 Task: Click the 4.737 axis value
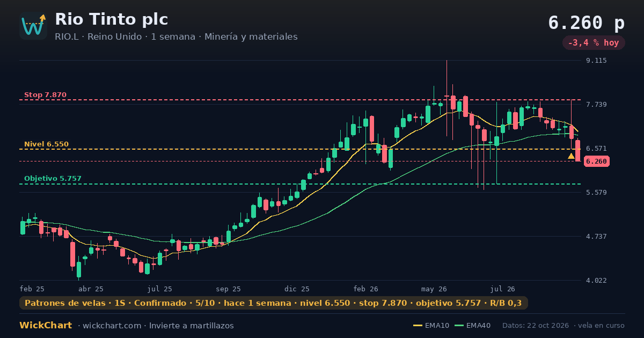(x=597, y=237)
